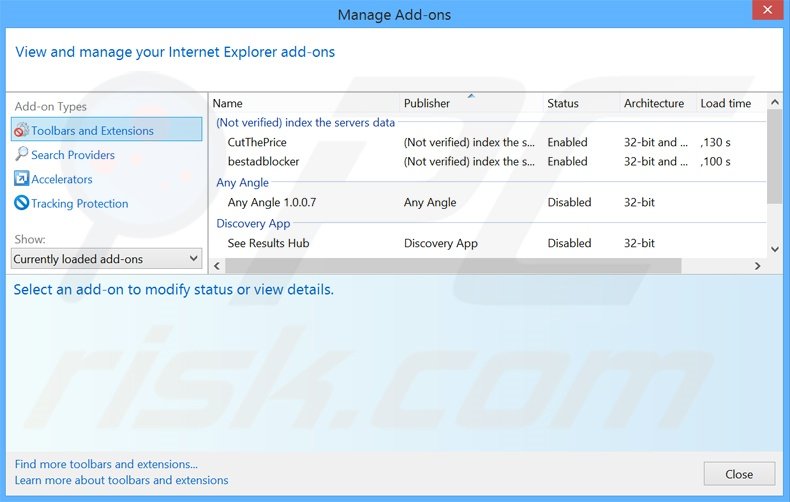790x502 pixels.
Task: Open the Show 'Currently loaded add-ons' dropdown
Action: click(106, 259)
